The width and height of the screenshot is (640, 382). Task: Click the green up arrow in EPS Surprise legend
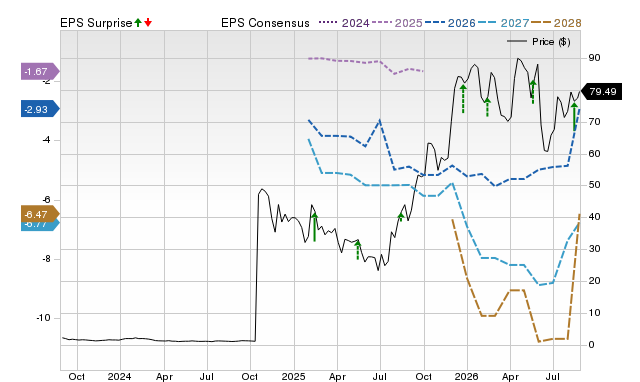click(138, 23)
